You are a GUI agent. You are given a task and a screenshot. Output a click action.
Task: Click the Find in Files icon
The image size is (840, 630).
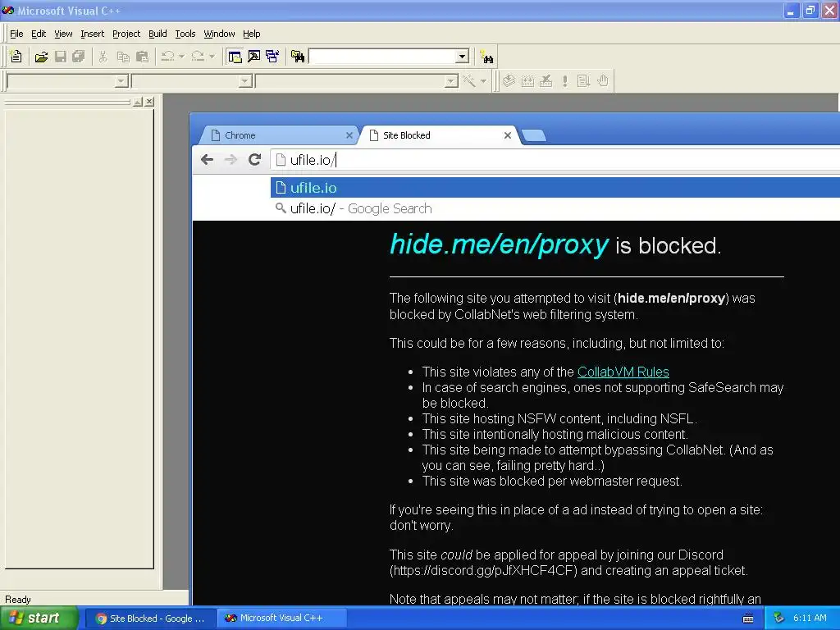(x=298, y=57)
